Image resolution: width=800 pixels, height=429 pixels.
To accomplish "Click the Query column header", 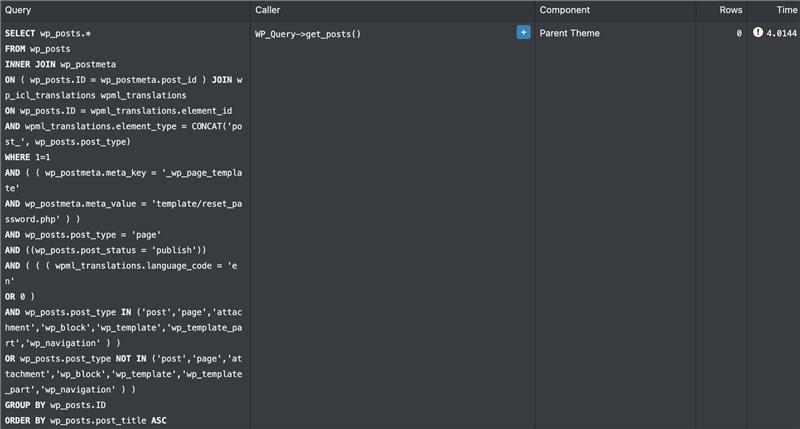I will point(19,10).
